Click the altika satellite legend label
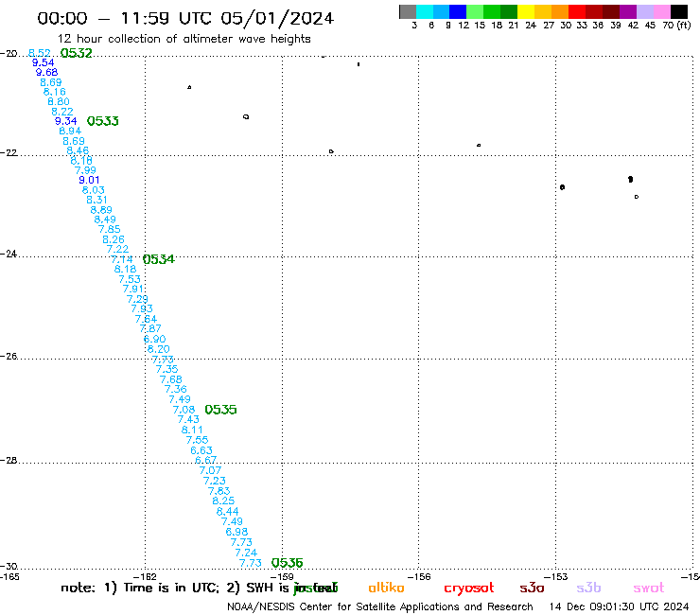The width and height of the screenshot is (700, 615). [x=386, y=588]
